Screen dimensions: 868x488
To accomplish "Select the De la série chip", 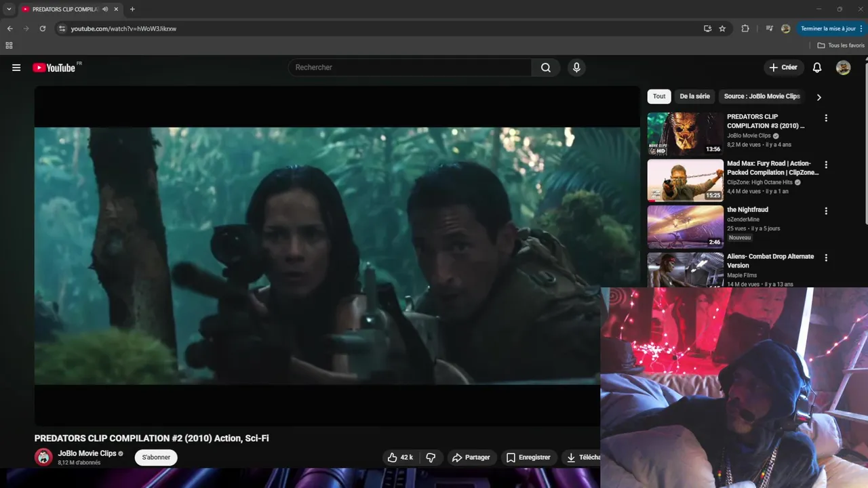I will (695, 96).
